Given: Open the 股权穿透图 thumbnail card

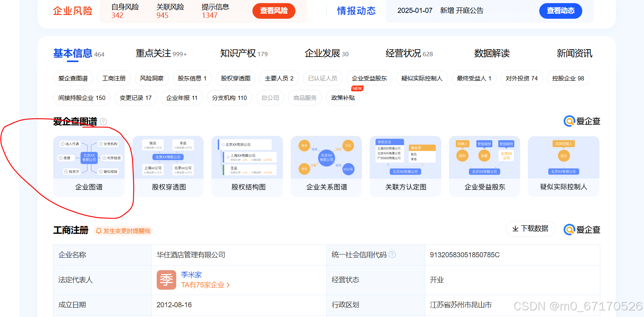Looking at the screenshot, I should (168, 166).
